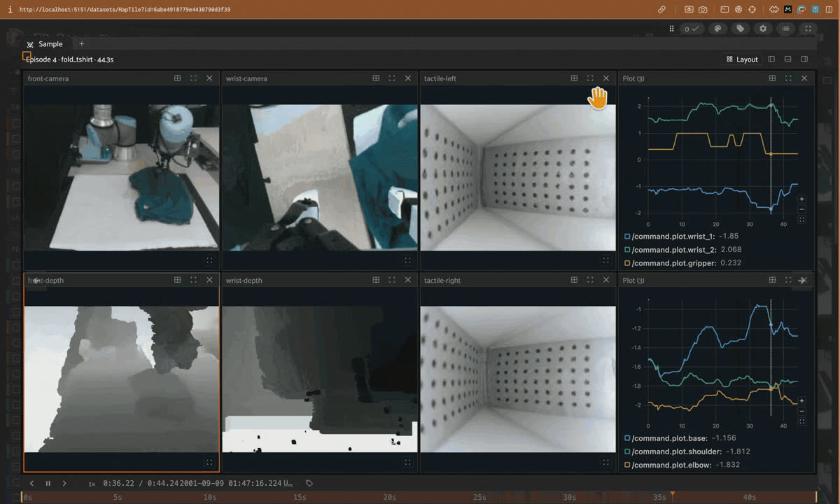Toggle the shoulder series in legend
Viewport: 840px width, 504px height.
click(x=627, y=451)
